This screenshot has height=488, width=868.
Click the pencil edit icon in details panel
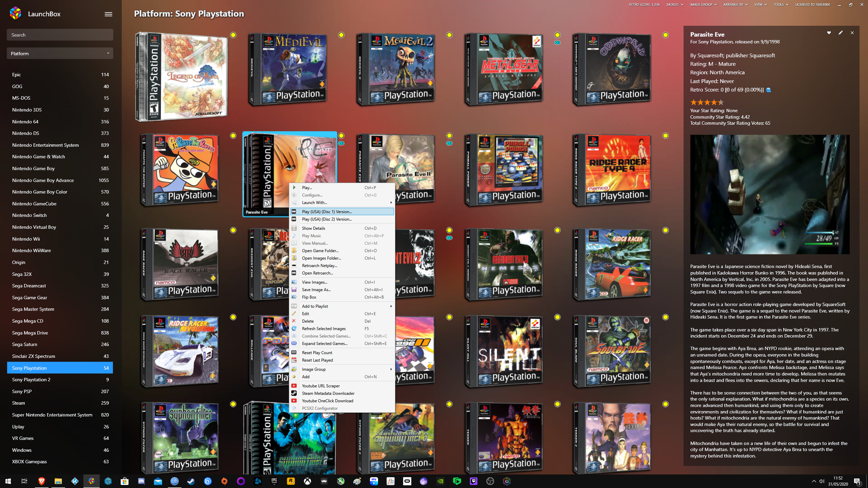coord(840,33)
